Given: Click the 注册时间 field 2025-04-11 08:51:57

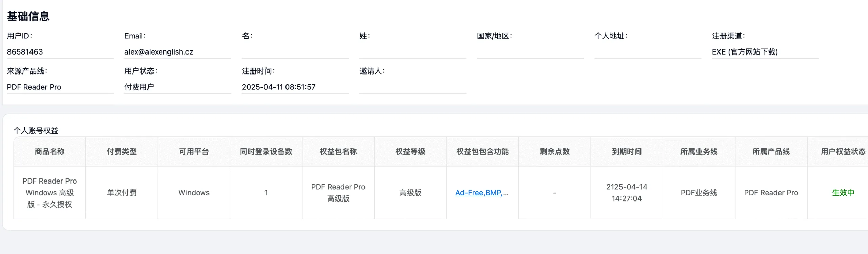Looking at the screenshot, I should click(x=295, y=87).
